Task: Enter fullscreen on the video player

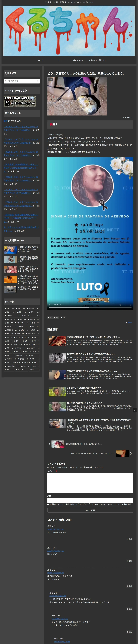Action: click(x=125, y=305)
